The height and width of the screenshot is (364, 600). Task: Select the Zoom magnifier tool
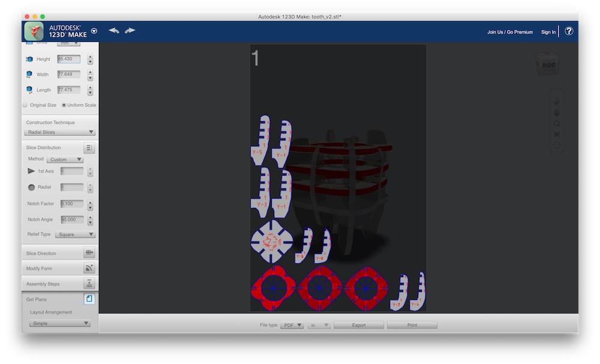[557, 124]
